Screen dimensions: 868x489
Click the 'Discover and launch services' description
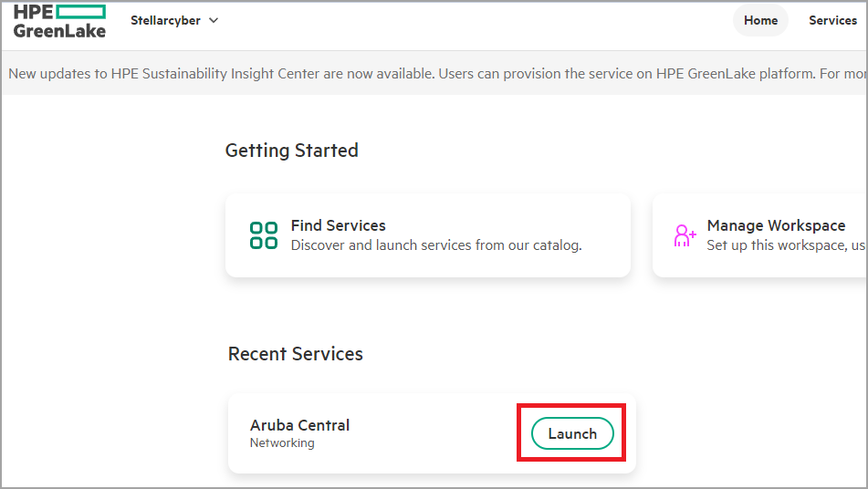tap(436, 244)
